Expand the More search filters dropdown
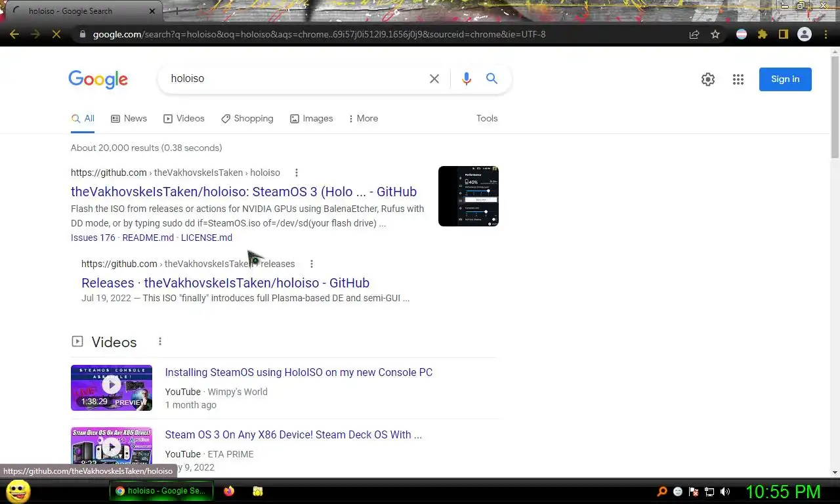The height and width of the screenshot is (504, 840). point(363,119)
